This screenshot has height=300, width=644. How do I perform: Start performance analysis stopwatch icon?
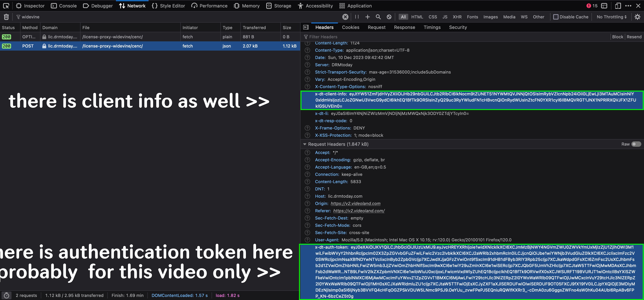click(x=7, y=295)
